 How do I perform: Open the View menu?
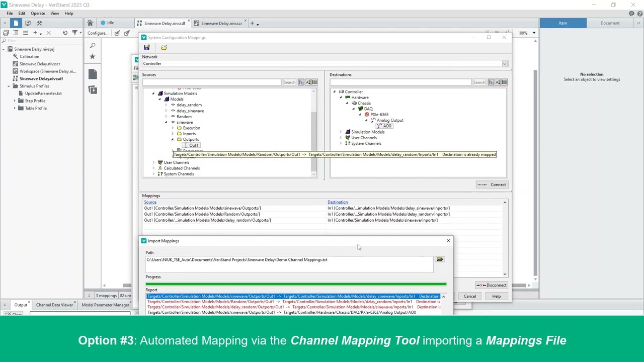54,14
